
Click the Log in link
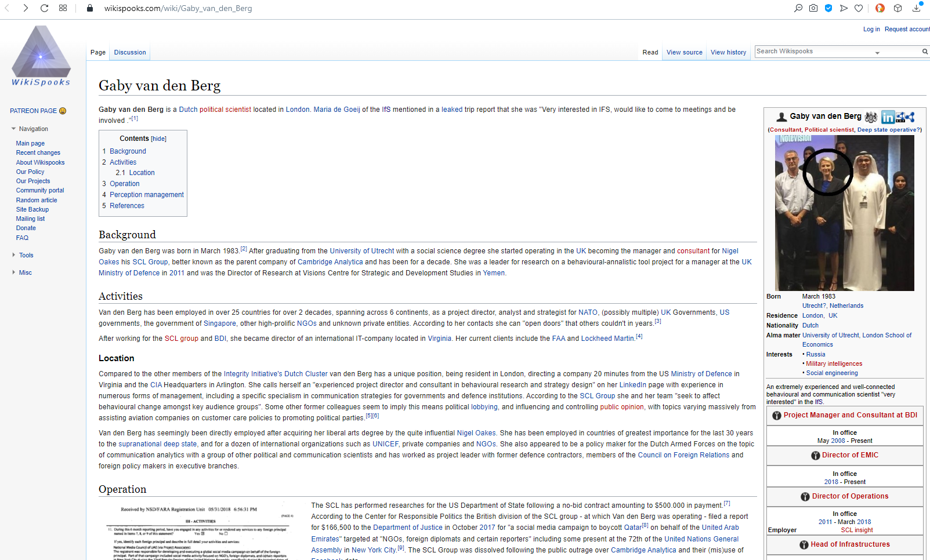coord(871,29)
